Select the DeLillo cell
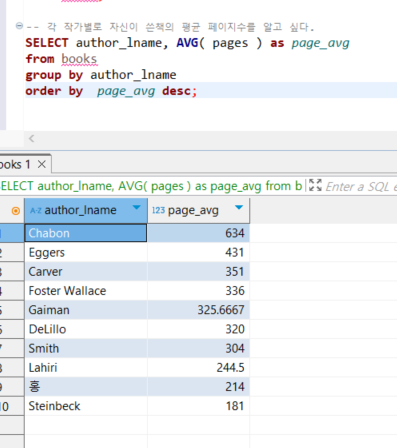397x448 pixels. point(86,329)
